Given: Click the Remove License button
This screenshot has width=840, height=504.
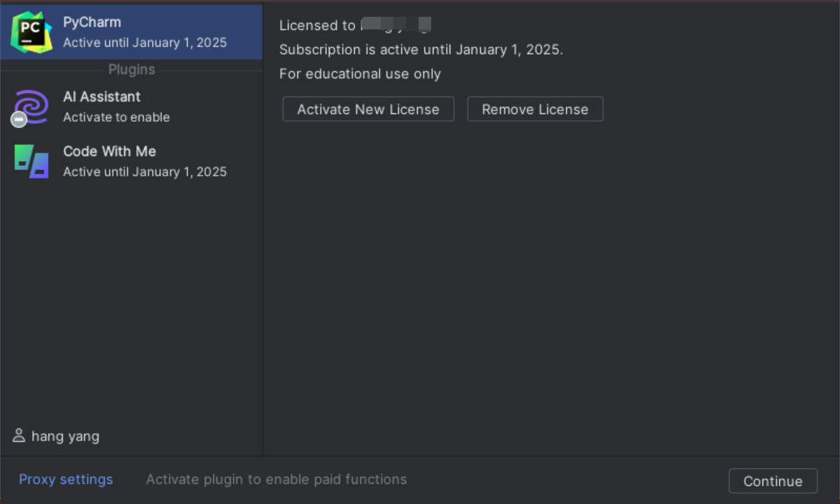Looking at the screenshot, I should (x=535, y=109).
